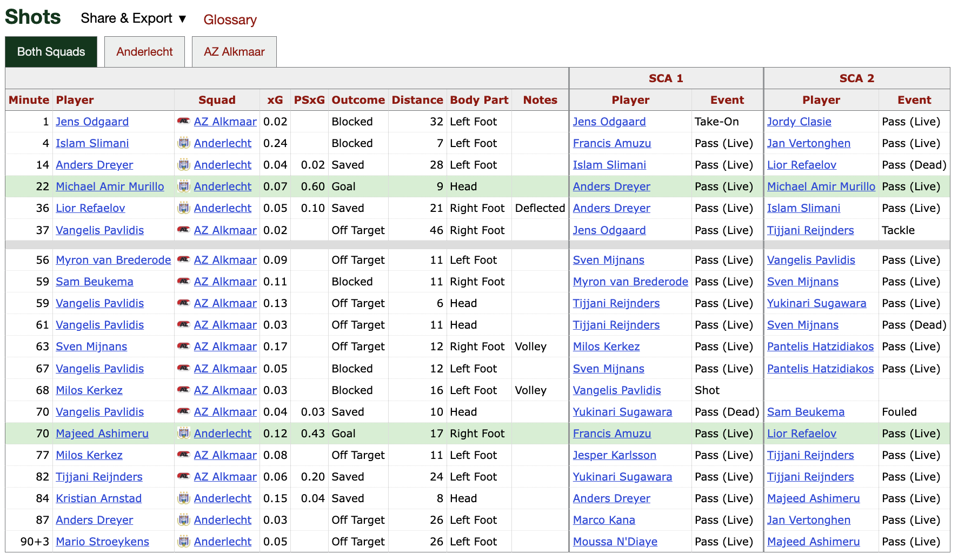958x560 pixels.
Task: Open Milos Kerkez SCA 1 link
Action: (606, 346)
